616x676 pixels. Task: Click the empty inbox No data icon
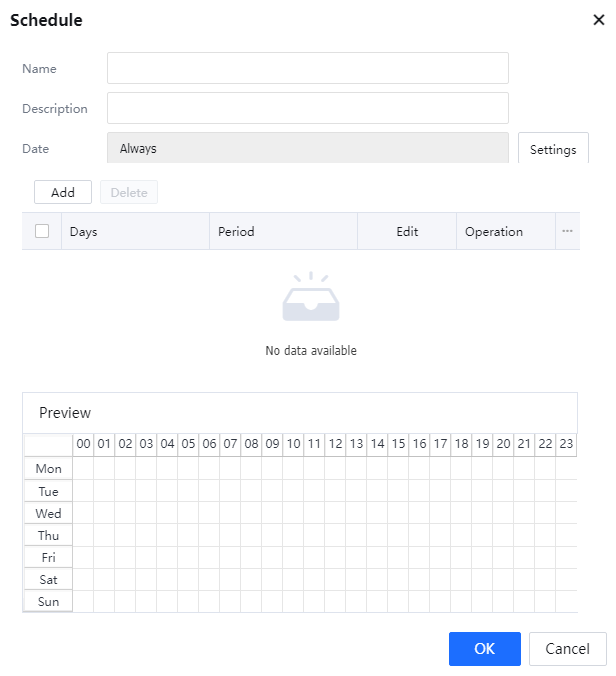click(x=310, y=299)
